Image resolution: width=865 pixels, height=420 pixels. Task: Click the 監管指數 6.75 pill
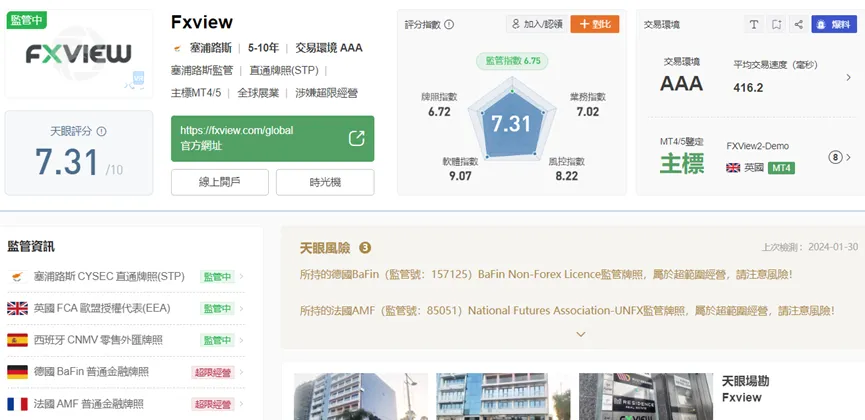(512, 61)
